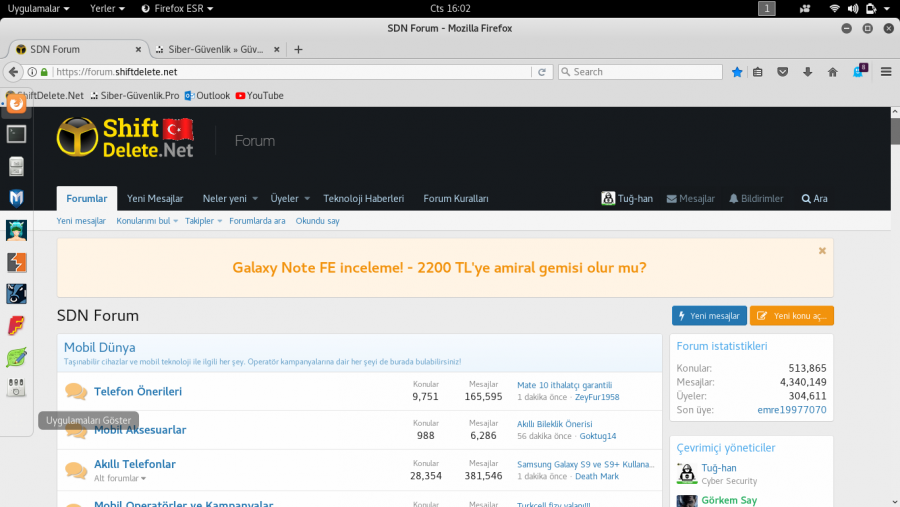Expand Alt forumlar under Akıllı Telefonlar
Viewport: 900px width, 507px height.
pos(120,478)
